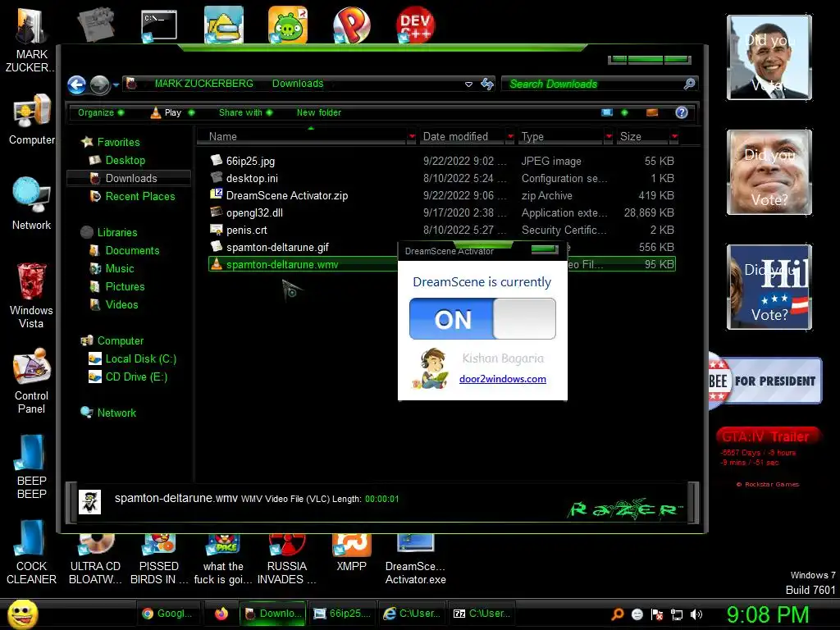Sort files by Date modified column

tap(461, 137)
